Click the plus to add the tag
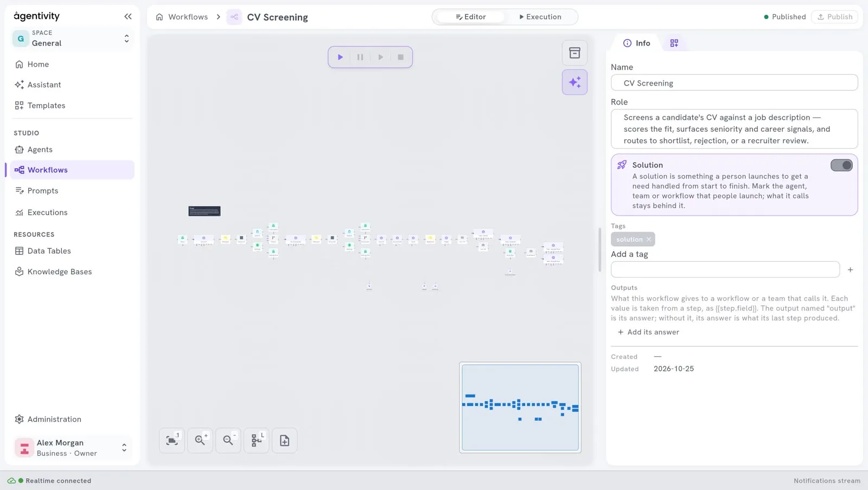This screenshot has height=490, width=868. coord(850,269)
